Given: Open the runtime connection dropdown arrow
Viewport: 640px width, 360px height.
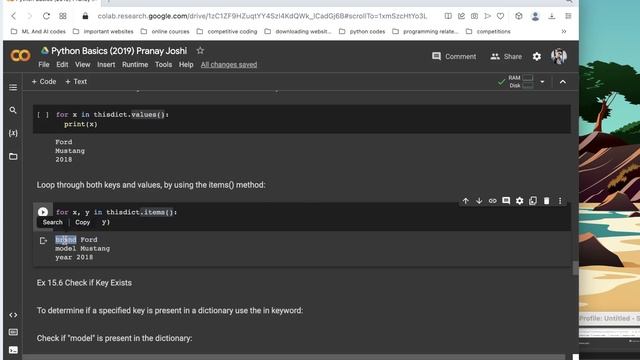Looking at the screenshot, I should pyautogui.click(x=542, y=82).
